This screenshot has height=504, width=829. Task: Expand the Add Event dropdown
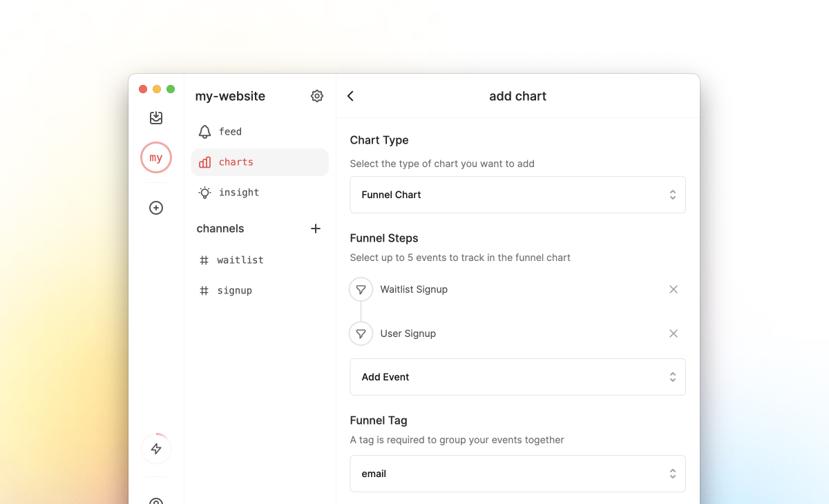pos(517,377)
